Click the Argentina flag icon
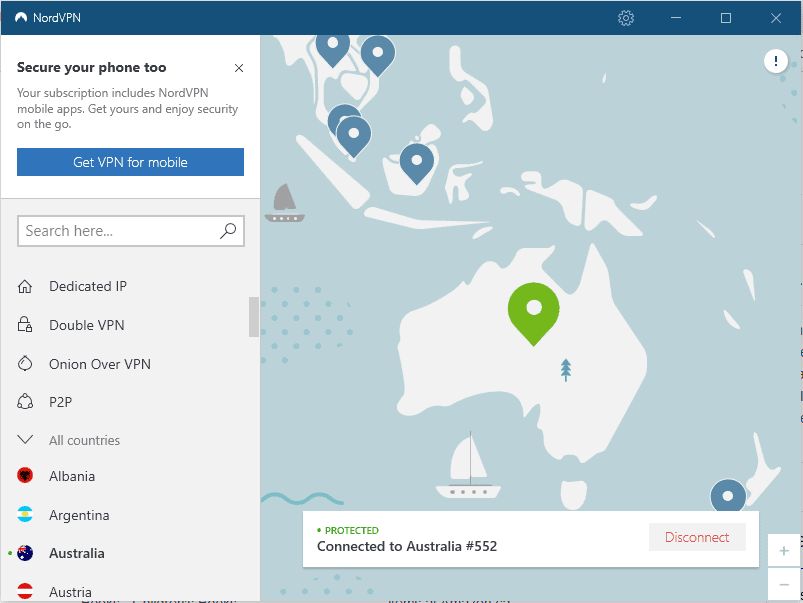Viewport: 803px width, 603px height. (25, 514)
